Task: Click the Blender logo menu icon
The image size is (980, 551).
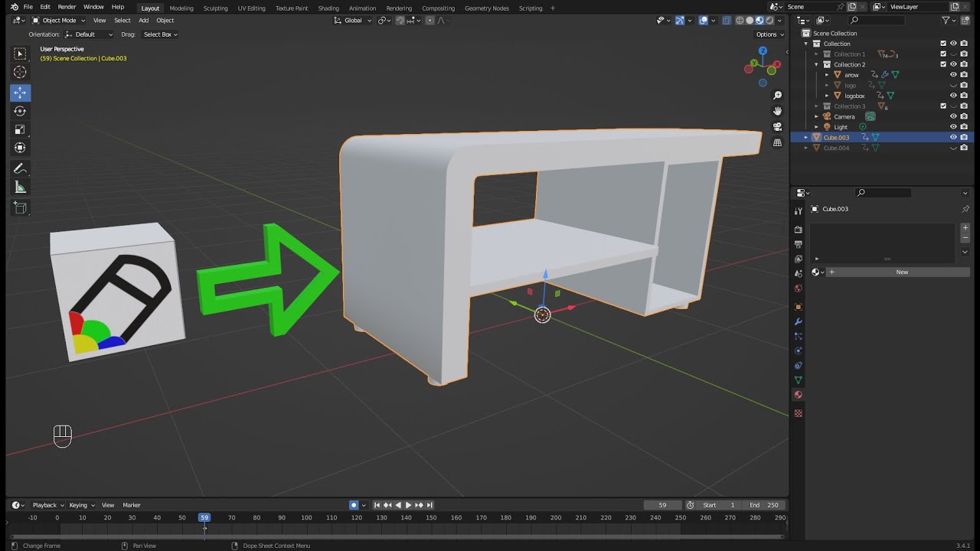Action: (x=14, y=7)
